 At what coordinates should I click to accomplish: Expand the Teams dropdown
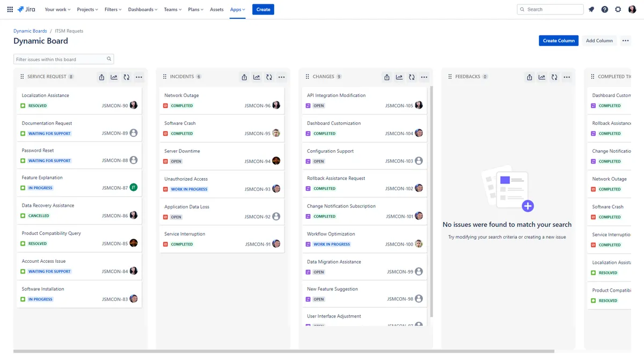point(173,9)
